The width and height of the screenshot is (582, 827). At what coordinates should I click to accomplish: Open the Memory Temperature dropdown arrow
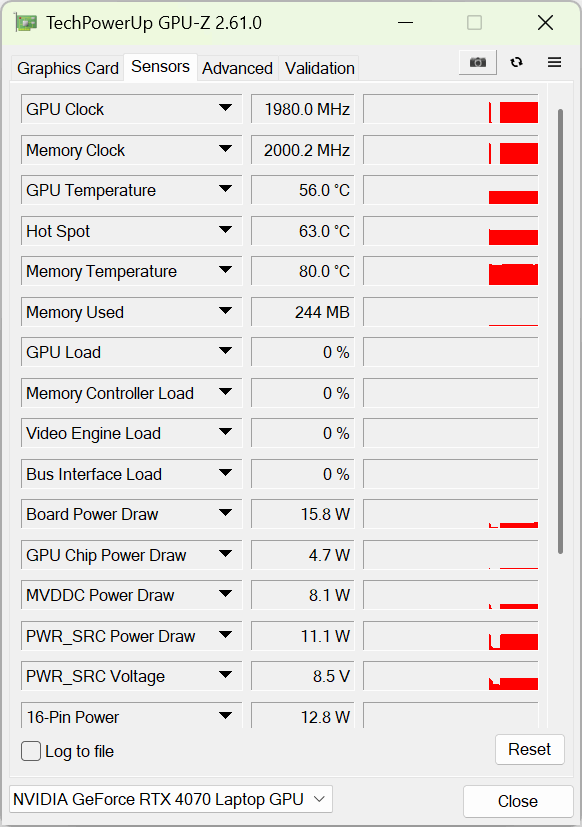click(x=225, y=270)
